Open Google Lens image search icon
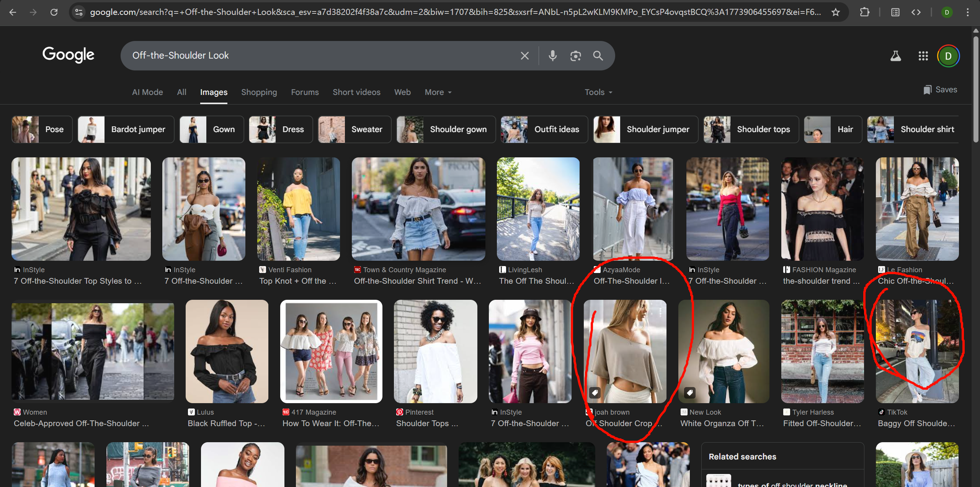Viewport: 980px width, 487px height. tap(575, 56)
